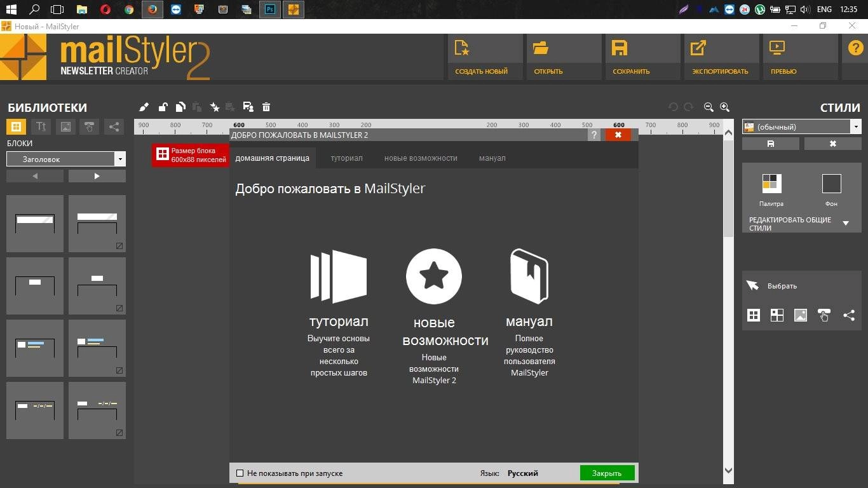Select first header block thumbnail with white bar
The image size is (868, 488).
(35, 223)
